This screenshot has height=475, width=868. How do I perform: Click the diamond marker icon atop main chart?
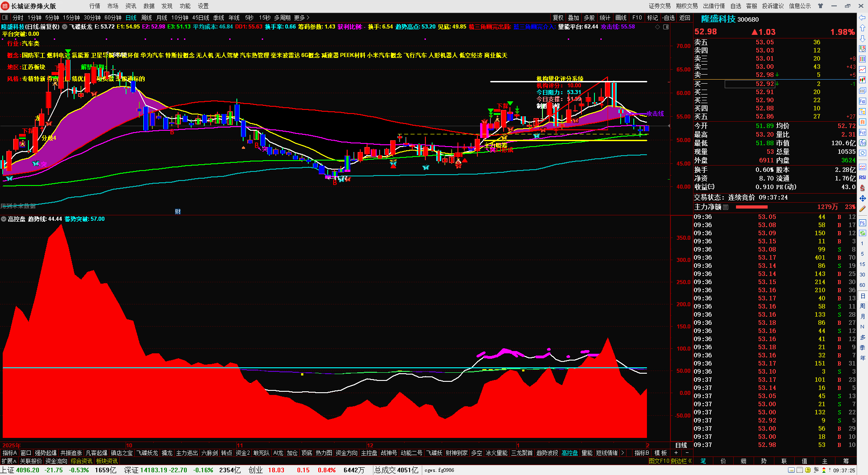point(657,27)
